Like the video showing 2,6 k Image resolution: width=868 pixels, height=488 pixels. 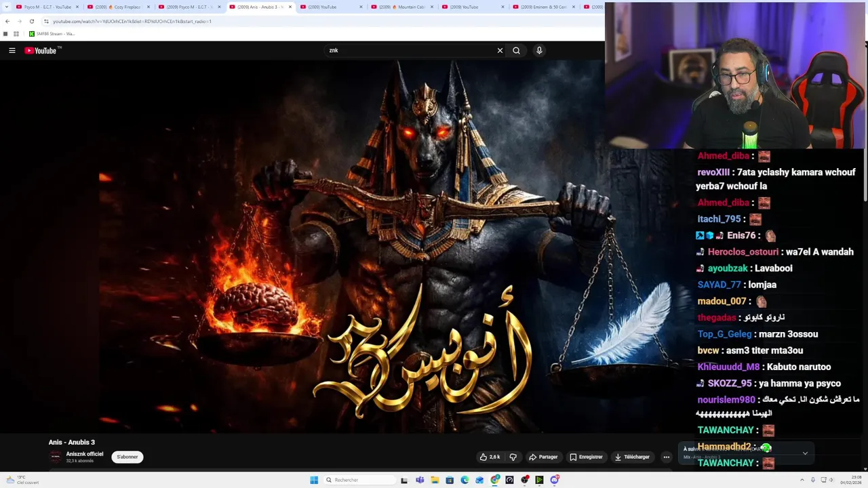click(x=490, y=457)
